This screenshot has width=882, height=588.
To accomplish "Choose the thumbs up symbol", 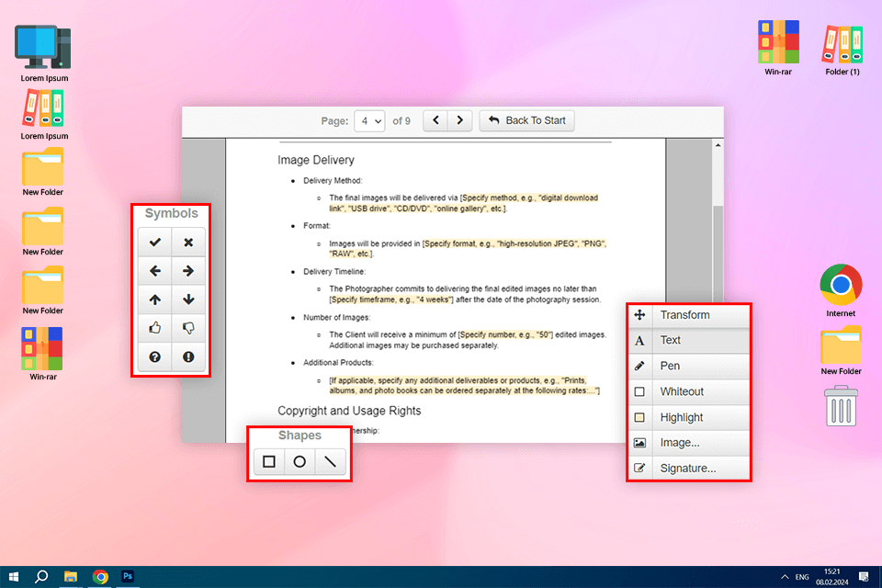I will tap(155, 328).
